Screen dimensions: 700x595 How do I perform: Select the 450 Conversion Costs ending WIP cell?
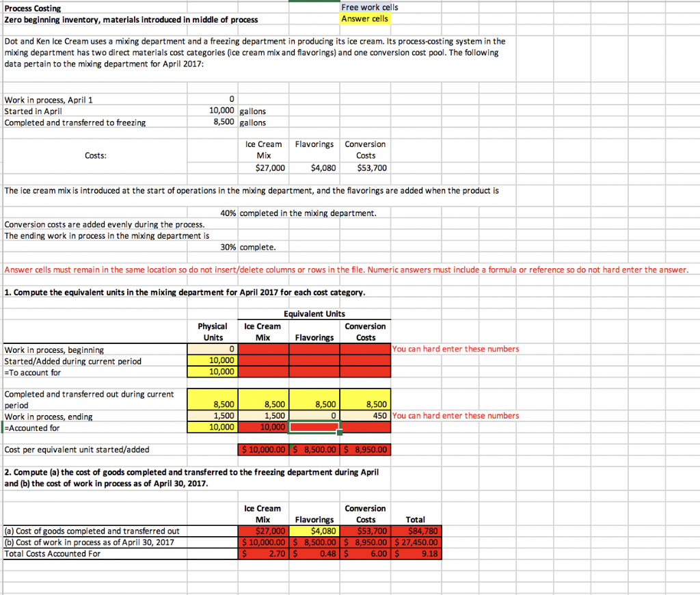click(x=366, y=415)
